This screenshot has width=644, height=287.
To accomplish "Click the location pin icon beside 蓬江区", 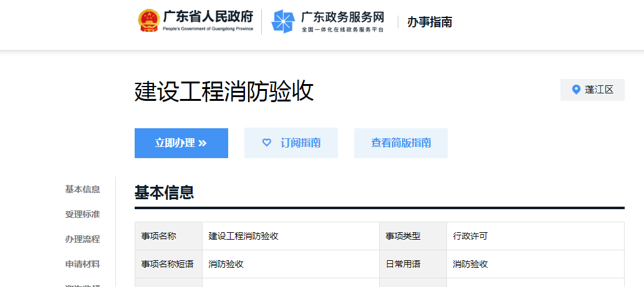I will click(576, 90).
